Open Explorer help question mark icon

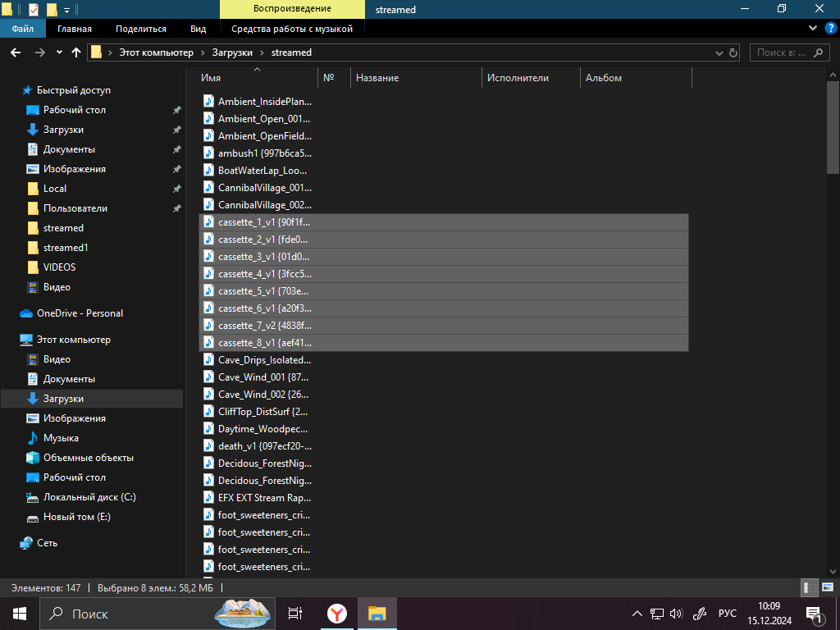pos(830,29)
